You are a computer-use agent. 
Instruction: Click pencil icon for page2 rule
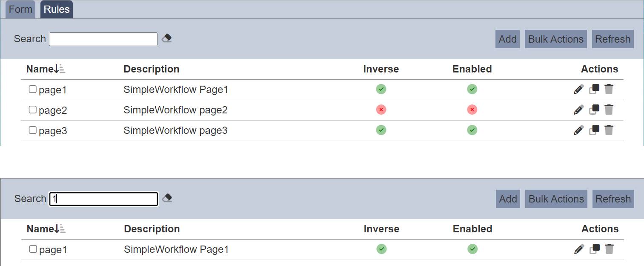tap(578, 110)
